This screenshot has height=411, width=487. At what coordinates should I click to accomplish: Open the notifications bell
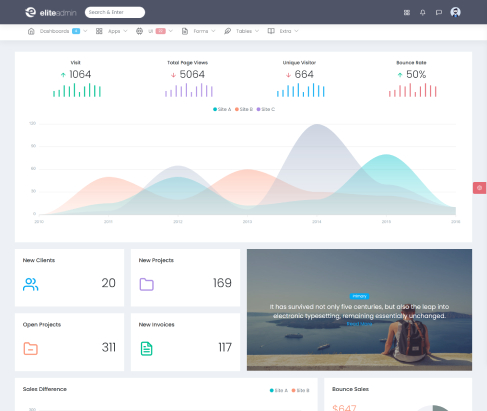423,13
